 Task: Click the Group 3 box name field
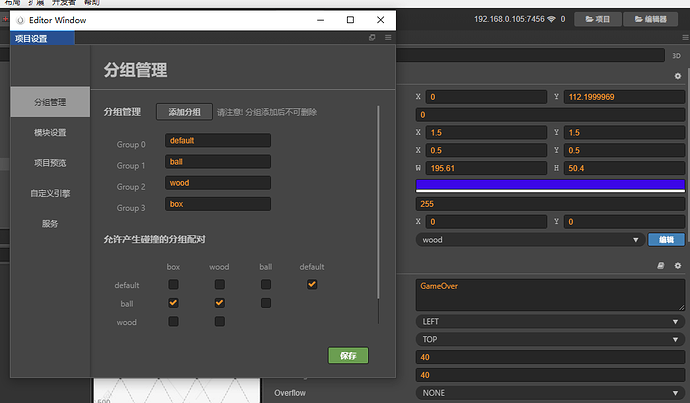point(218,204)
